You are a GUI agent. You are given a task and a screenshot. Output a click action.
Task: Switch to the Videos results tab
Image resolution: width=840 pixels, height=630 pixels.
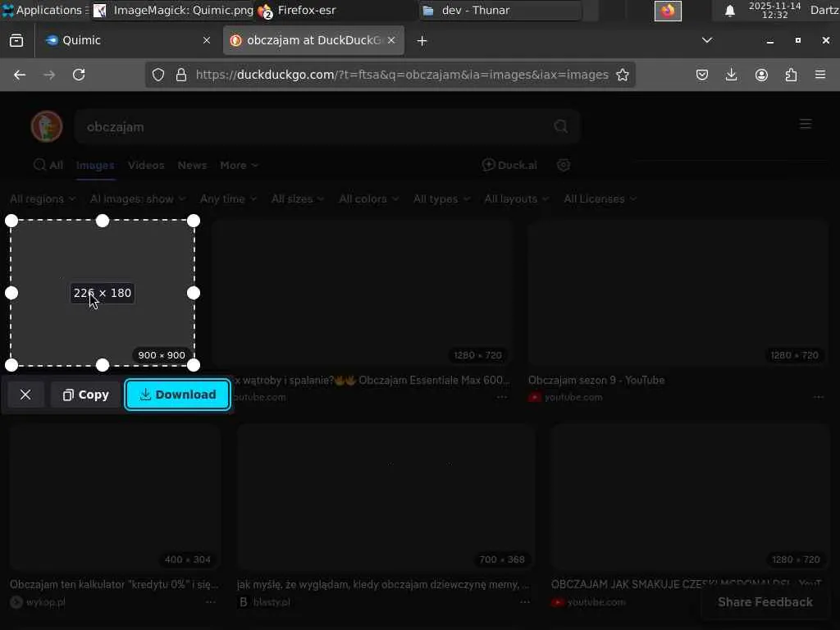pos(146,166)
